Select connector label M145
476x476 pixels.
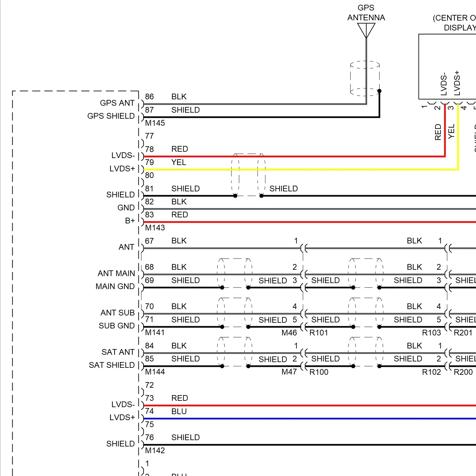point(155,123)
